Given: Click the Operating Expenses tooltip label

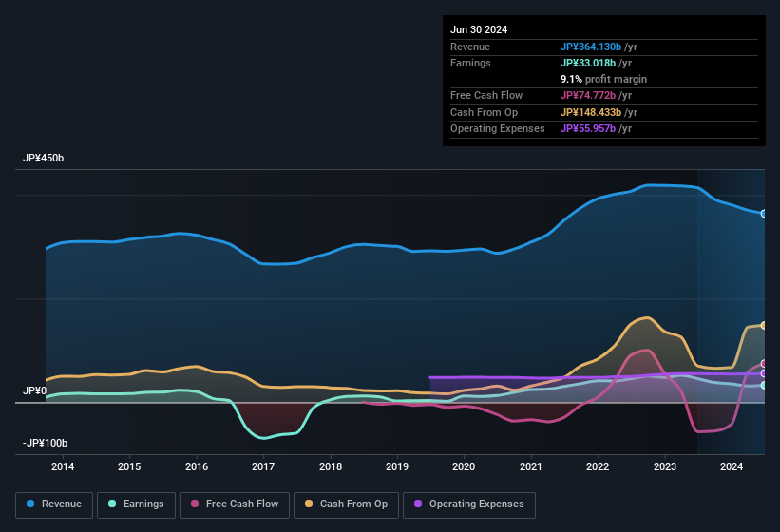Looking at the screenshot, I should [498, 129].
